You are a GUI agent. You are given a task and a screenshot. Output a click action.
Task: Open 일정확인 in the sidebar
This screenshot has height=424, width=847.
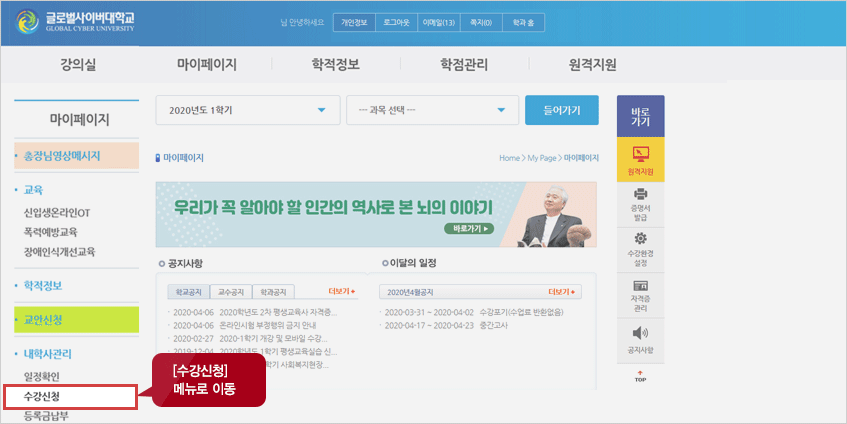coord(42,376)
